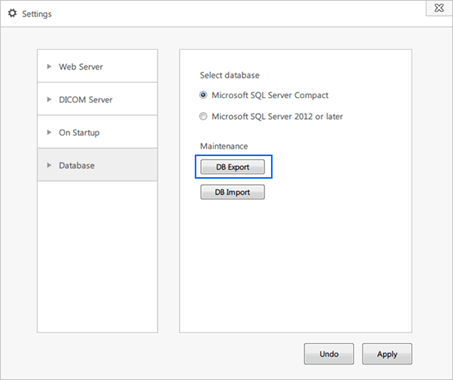Open the DICOM Server settings section
453x380 pixels.
pyautogui.click(x=86, y=100)
